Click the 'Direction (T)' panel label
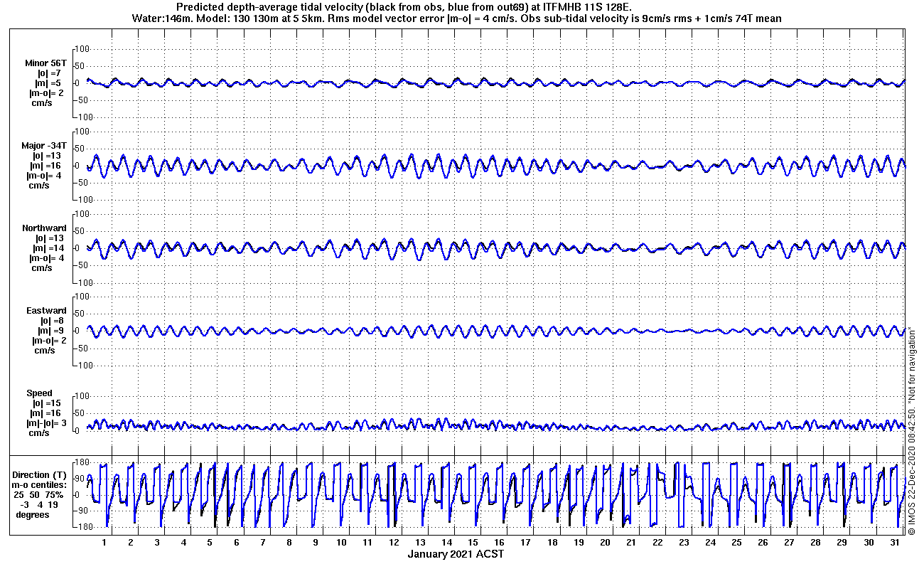The image size is (924, 569). pyautogui.click(x=41, y=474)
